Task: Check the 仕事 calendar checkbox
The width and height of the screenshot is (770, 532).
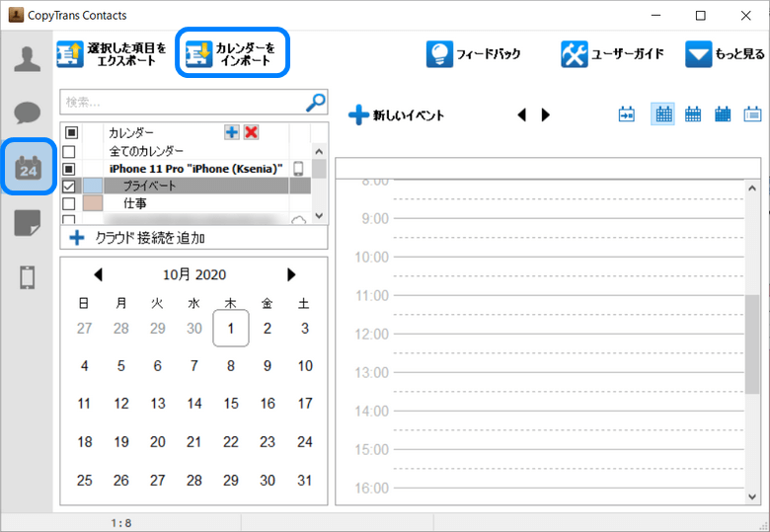Action: pyautogui.click(x=69, y=203)
